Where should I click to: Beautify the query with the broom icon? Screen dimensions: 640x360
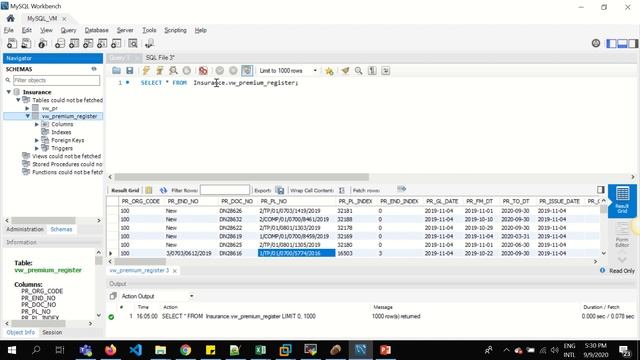pyautogui.click(x=345, y=71)
